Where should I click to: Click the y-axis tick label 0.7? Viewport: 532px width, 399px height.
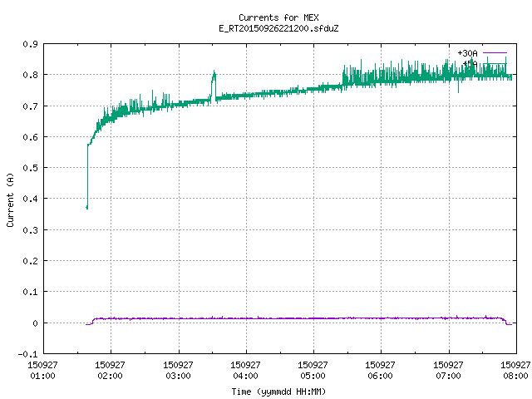[30, 106]
